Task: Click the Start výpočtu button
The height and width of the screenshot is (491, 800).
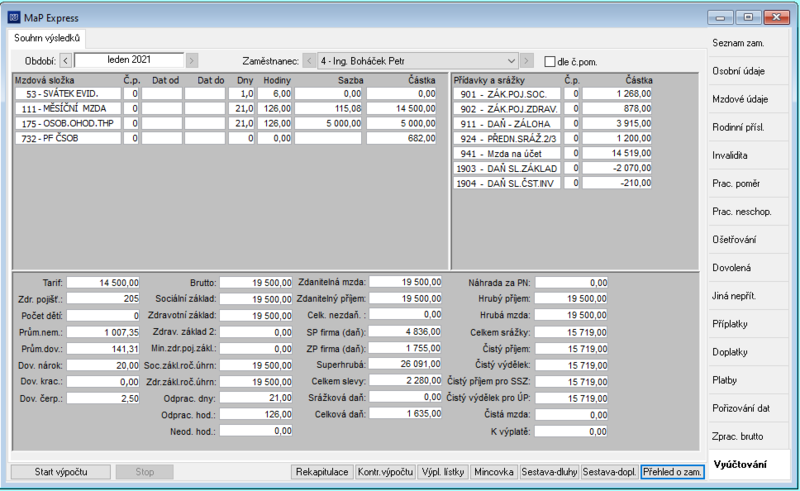Action: point(61,472)
